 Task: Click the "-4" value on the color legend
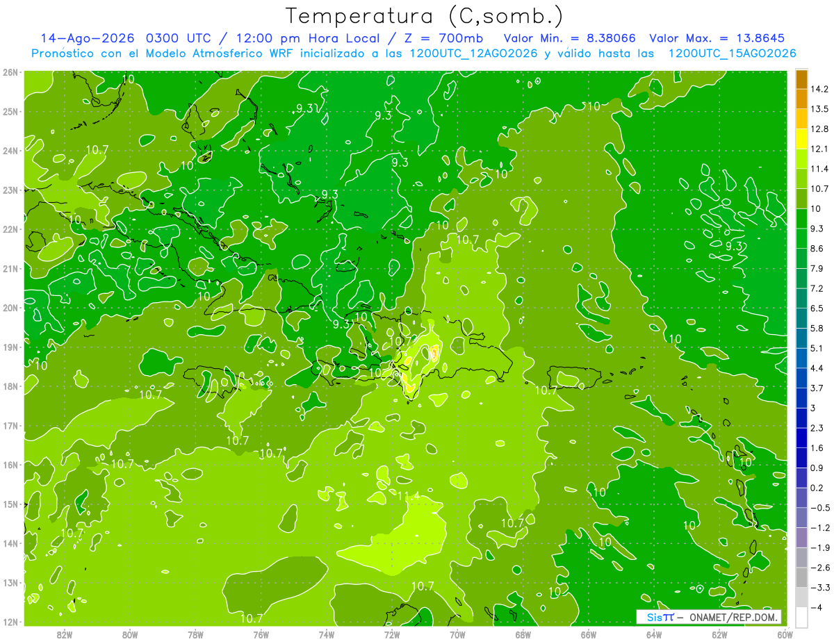pyautogui.click(x=816, y=608)
